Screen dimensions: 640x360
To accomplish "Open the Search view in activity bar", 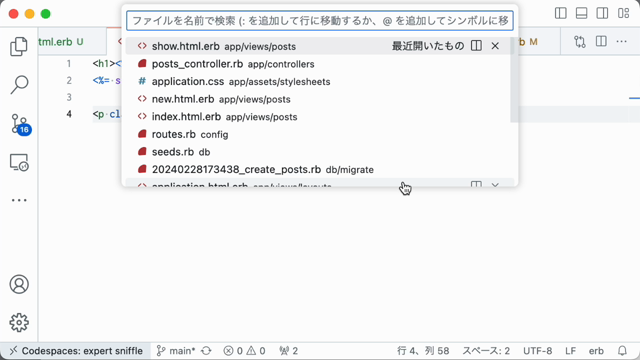I will pyautogui.click(x=19, y=84).
